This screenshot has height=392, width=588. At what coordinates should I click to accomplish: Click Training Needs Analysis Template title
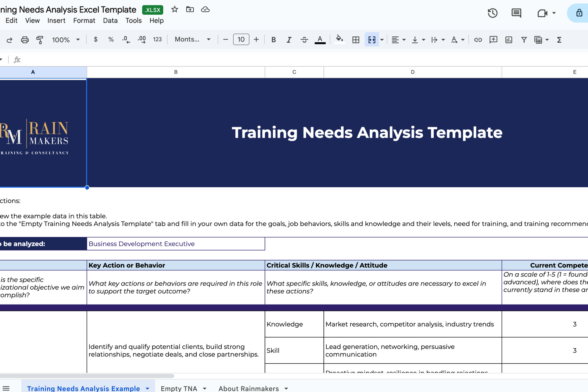tap(367, 133)
